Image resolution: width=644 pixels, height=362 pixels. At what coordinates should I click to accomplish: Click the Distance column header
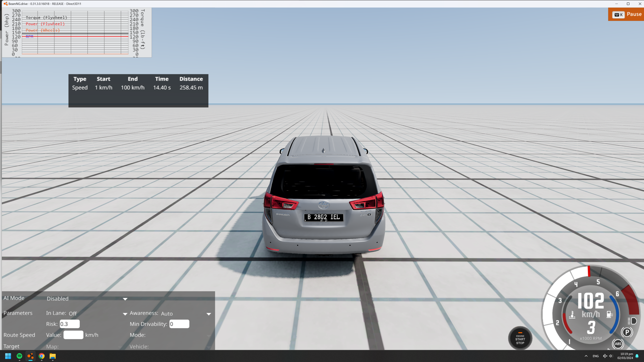point(191,79)
